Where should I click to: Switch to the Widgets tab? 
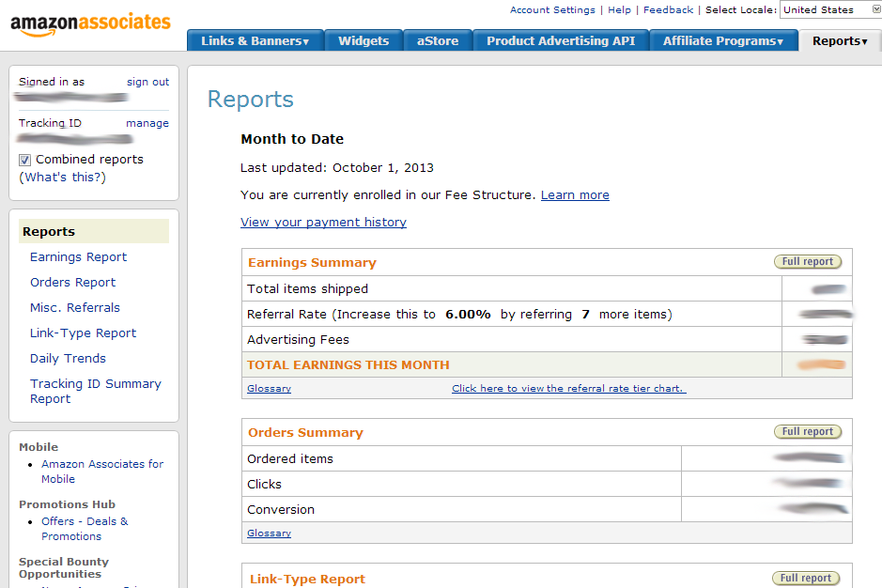[364, 41]
